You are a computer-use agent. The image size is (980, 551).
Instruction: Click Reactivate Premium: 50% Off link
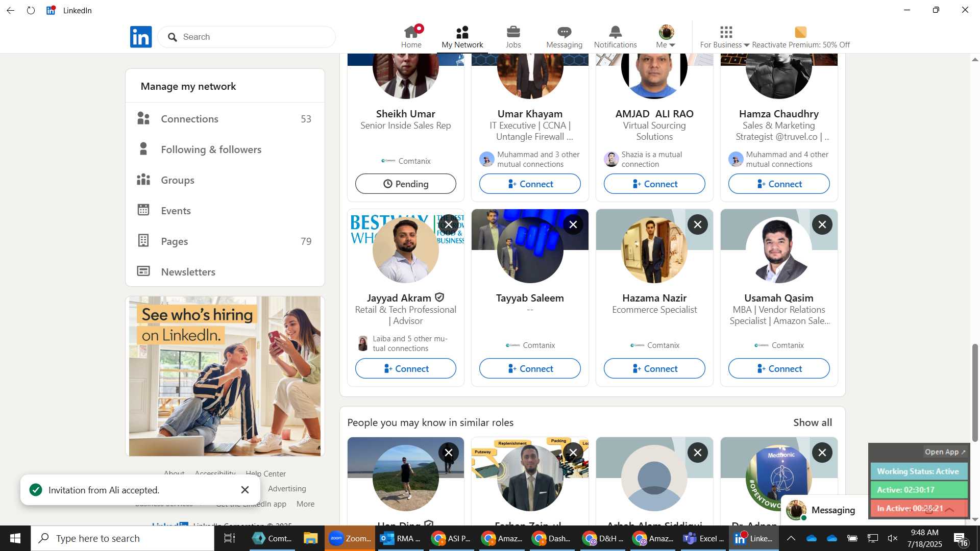pyautogui.click(x=801, y=37)
